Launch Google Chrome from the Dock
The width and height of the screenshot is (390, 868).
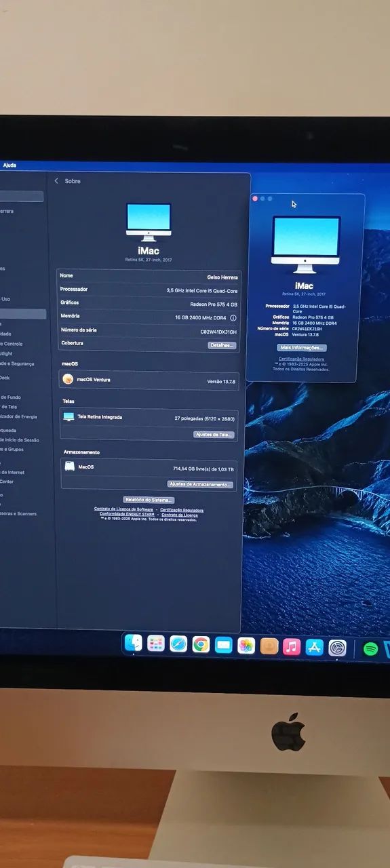click(201, 645)
